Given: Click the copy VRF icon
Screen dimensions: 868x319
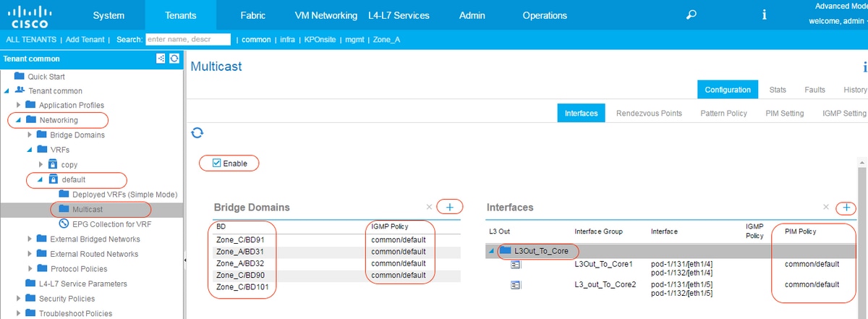Looking at the screenshot, I should [x=53, y=164].
